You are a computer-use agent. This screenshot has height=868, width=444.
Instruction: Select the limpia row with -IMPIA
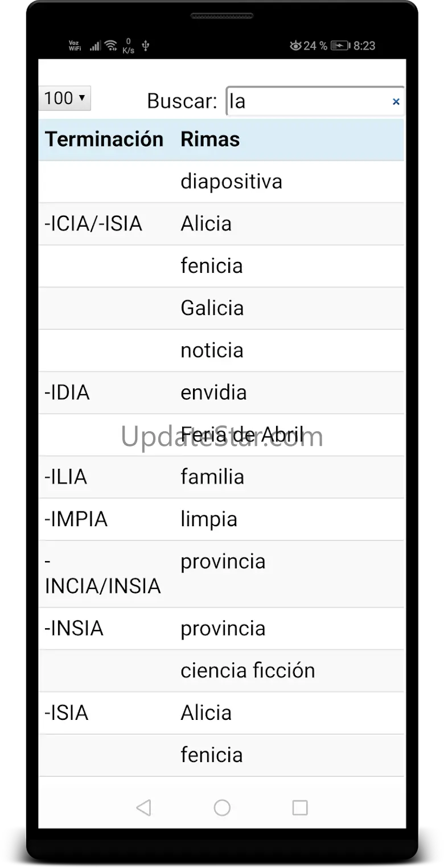click(221, 519)
